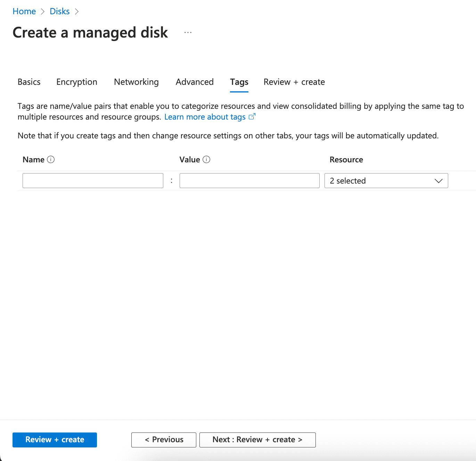Click the Value column info icon
The height and width of the screenshot is (461, 476).
pyautogui.click(x=206, y=159)
